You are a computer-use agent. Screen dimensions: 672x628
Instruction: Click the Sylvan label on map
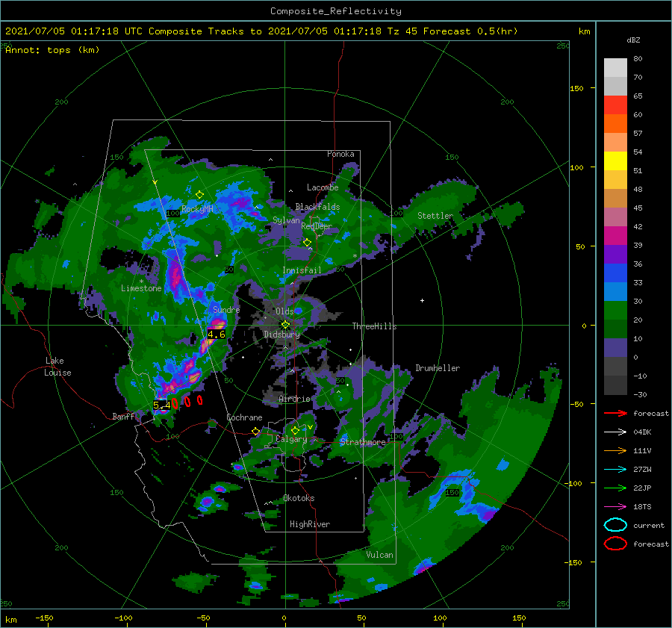pyautogui.click(x=286, y=220)
